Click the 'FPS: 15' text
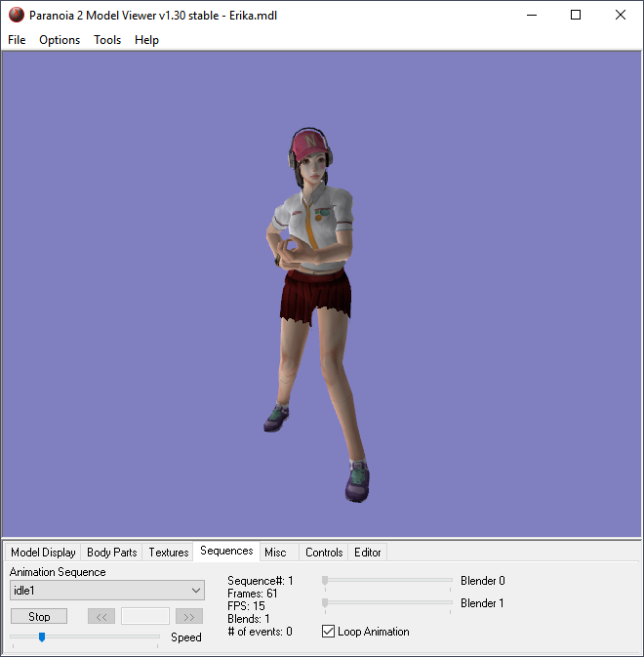Image resolution: width=644 pixels, height=657 pixels. coord(246,606)
